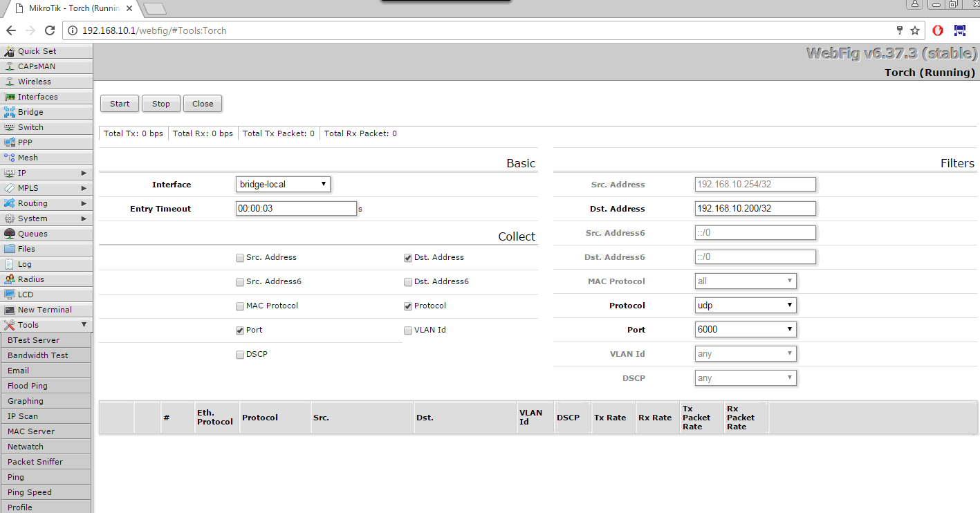Enable Src. Address collect checkbox
The width and height of the screenshot is (980, 513).
[x=240, y=258]
